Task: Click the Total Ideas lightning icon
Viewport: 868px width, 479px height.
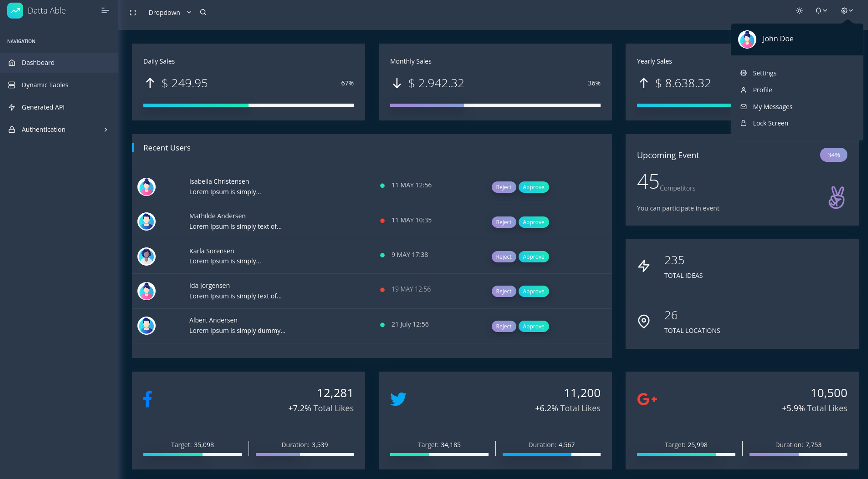Action: point(644,266)
